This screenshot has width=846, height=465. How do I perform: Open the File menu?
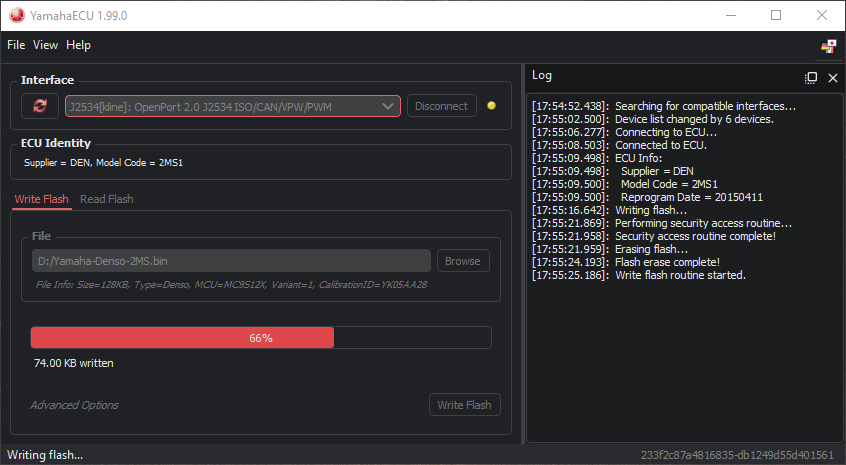coord(16,45)
